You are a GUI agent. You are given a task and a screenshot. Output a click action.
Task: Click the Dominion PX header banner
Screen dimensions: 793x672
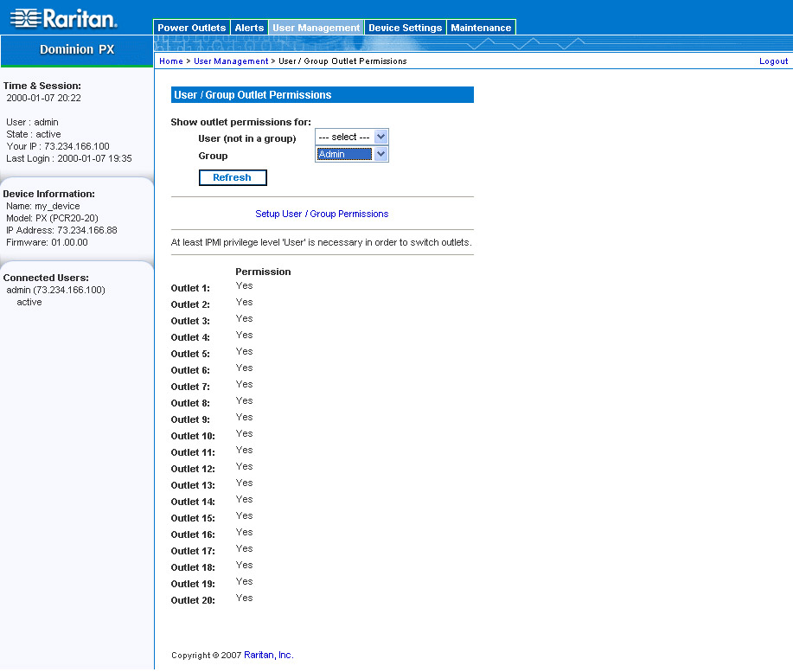click(x=77, y=49)
